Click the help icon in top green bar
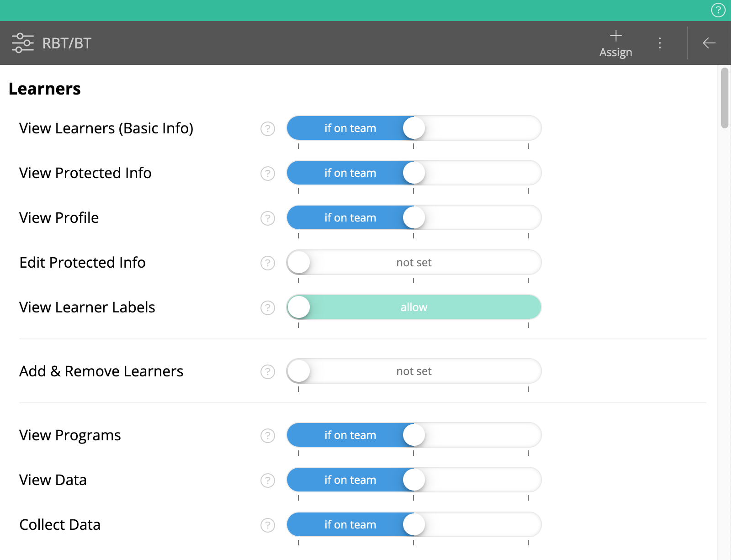Screen dimensions: 733x560 [x=718, y=10]
